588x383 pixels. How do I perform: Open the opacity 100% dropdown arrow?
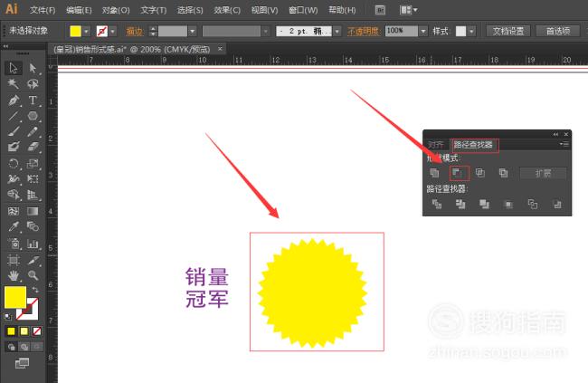pyautogui.click(x=423, y=31)
